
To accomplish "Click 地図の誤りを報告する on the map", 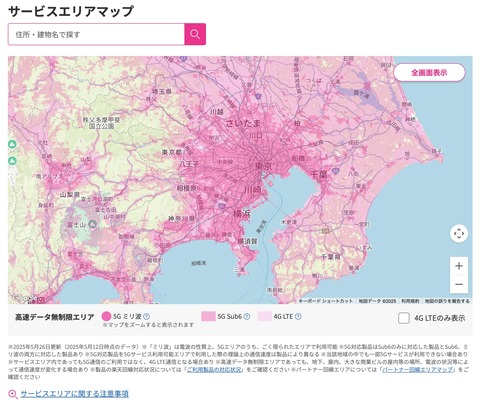I will (x=447, y=301).
